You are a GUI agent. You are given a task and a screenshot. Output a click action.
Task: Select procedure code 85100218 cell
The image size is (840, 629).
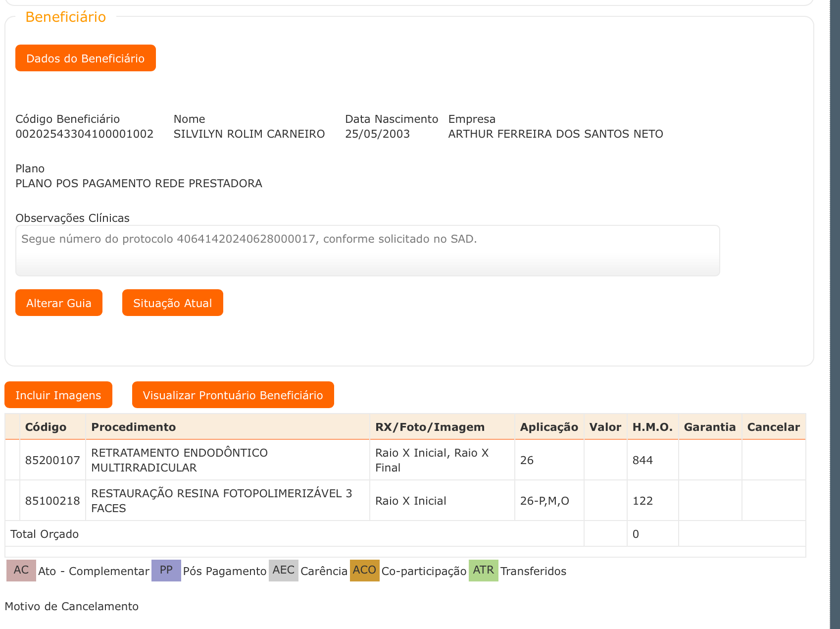(52, 501)
